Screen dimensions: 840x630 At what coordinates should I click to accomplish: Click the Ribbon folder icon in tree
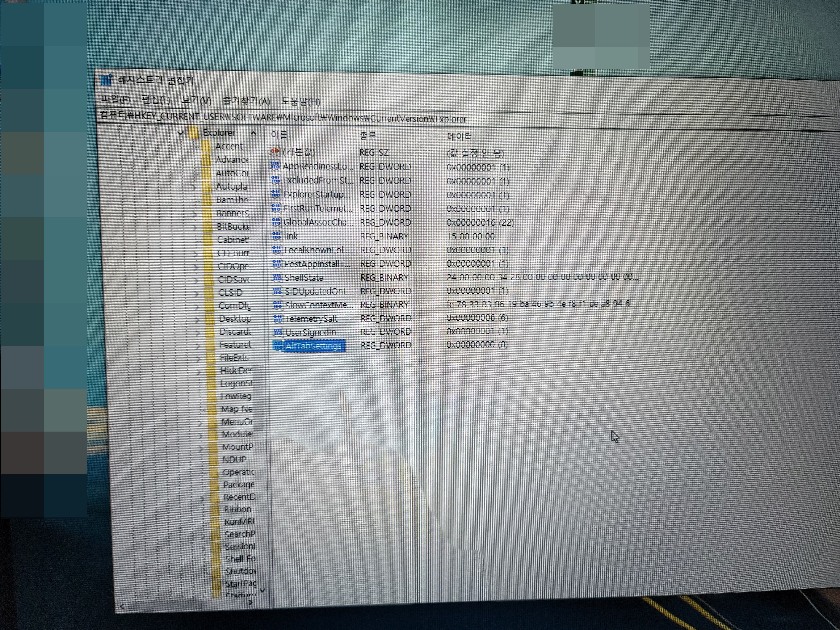point(216,510)
